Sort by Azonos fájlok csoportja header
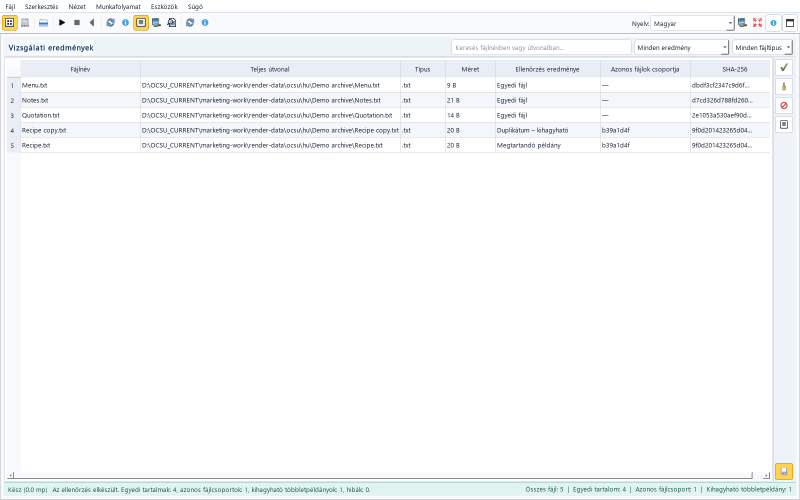 (x=645, y=69)
